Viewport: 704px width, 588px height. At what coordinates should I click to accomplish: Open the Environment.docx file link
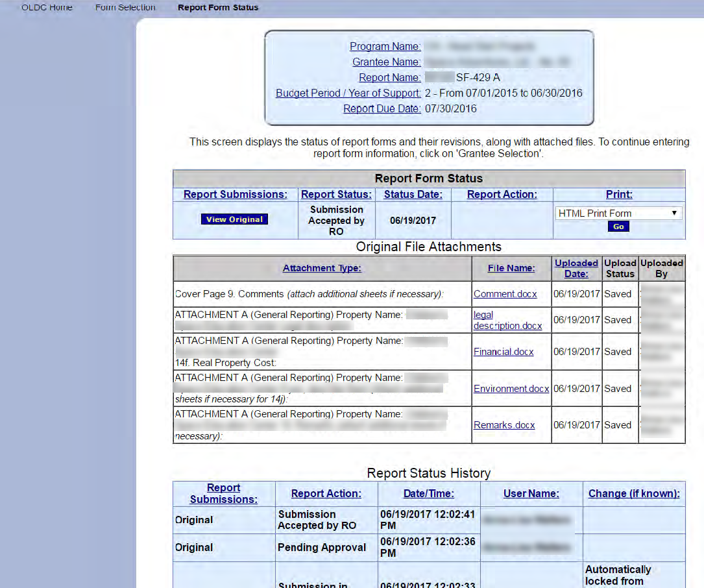click(511, 389)
